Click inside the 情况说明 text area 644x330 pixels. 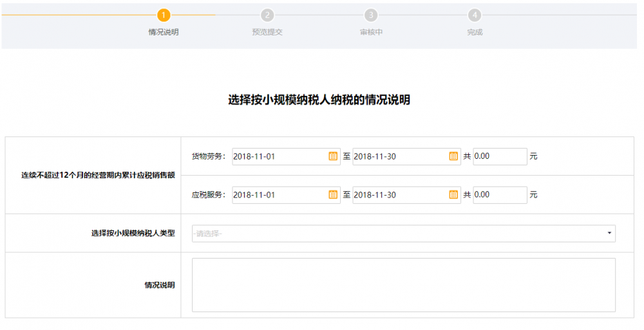tap(403, 285)
